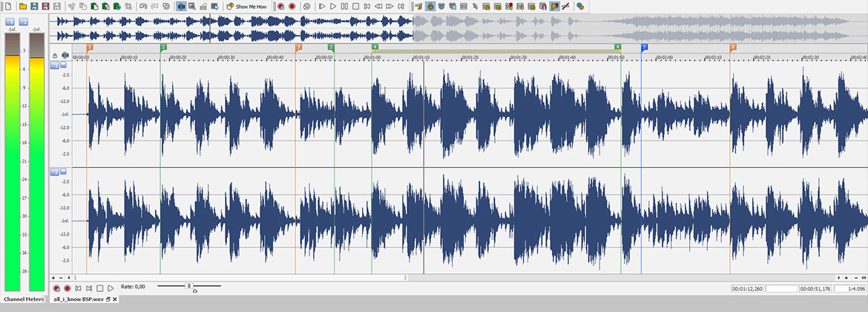Open the left channel meter menu button

click(10, 22)
